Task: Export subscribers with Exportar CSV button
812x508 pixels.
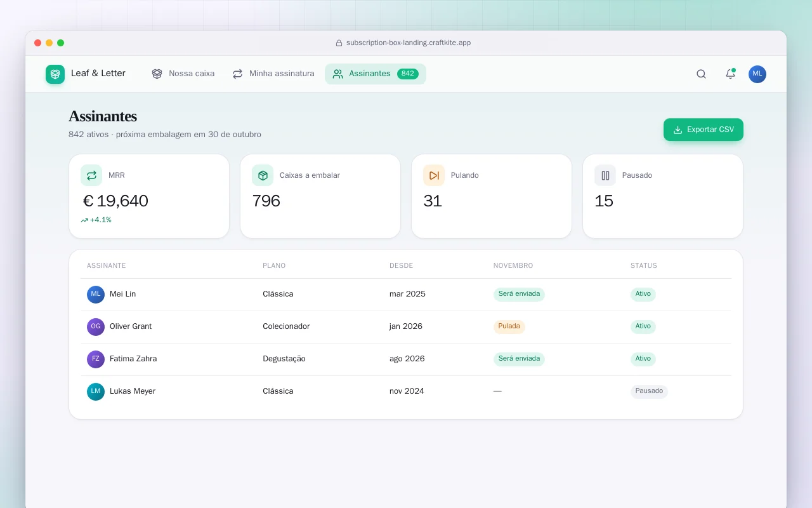Action: pos(704,130)
